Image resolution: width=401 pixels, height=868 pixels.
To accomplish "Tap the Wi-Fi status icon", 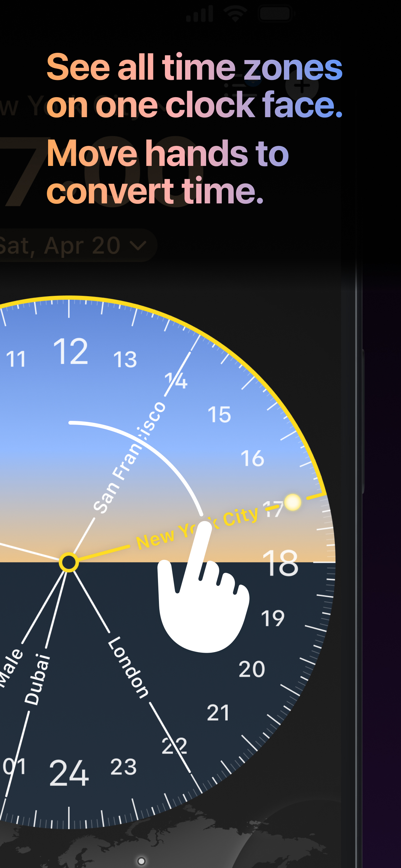I will (x=235, y=13).
